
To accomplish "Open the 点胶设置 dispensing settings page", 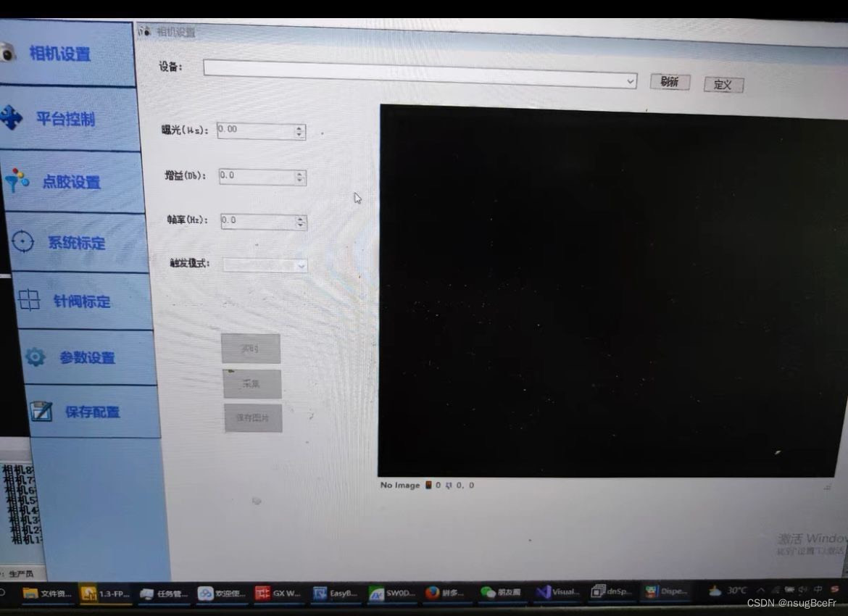I will 72,182.
